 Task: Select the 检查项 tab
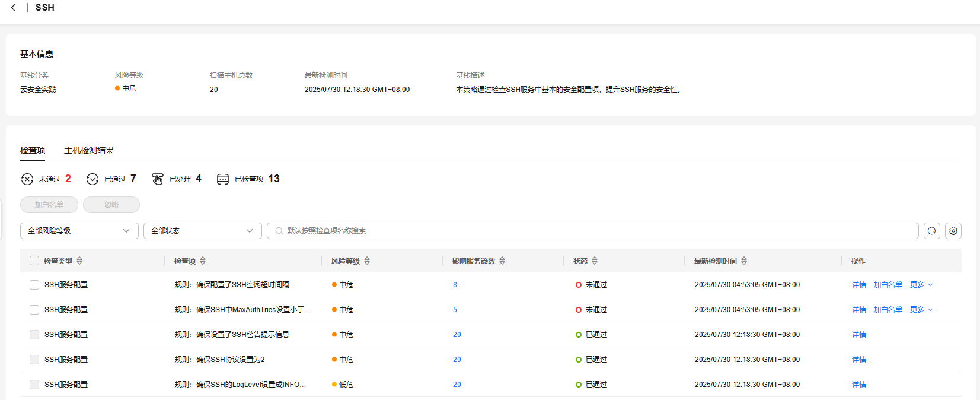coord(33,150)
